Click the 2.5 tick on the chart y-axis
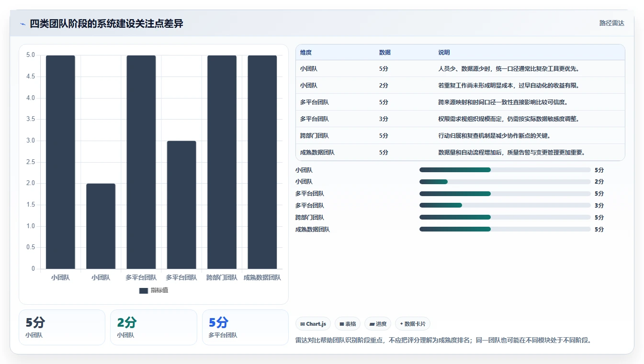Image resolution: width=644 pixels, height=364 pixels. (x=30, y=162)
